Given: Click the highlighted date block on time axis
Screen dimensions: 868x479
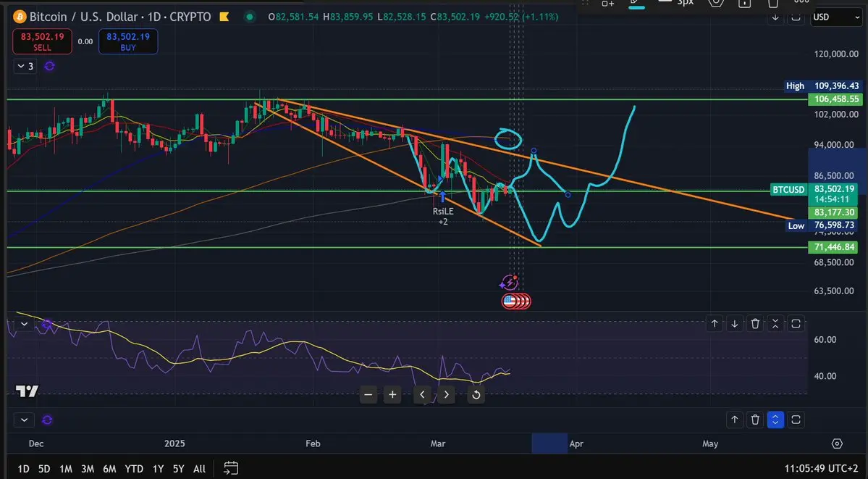Looking at the screenshot, I should pyautogui.click(x=549, y=443).
